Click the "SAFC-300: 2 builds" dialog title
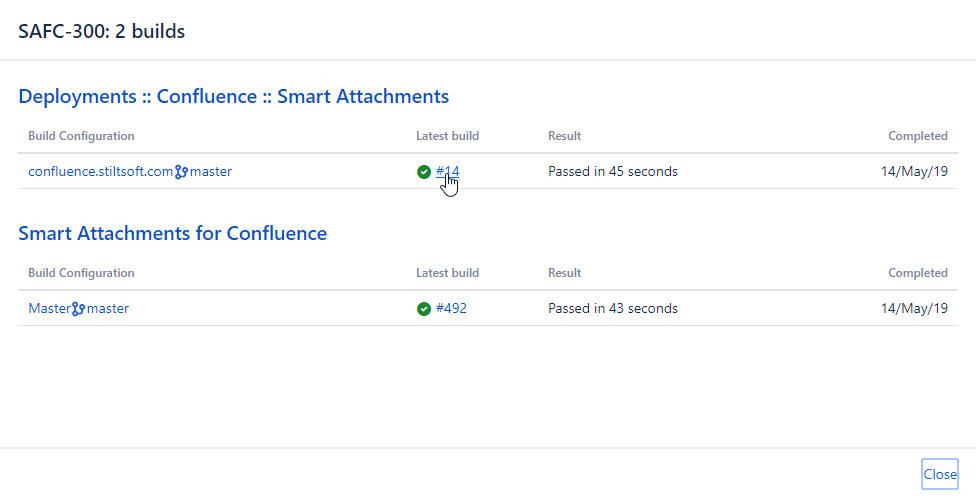This screenshot has width=976, height=497. click(x=101, y=31)
